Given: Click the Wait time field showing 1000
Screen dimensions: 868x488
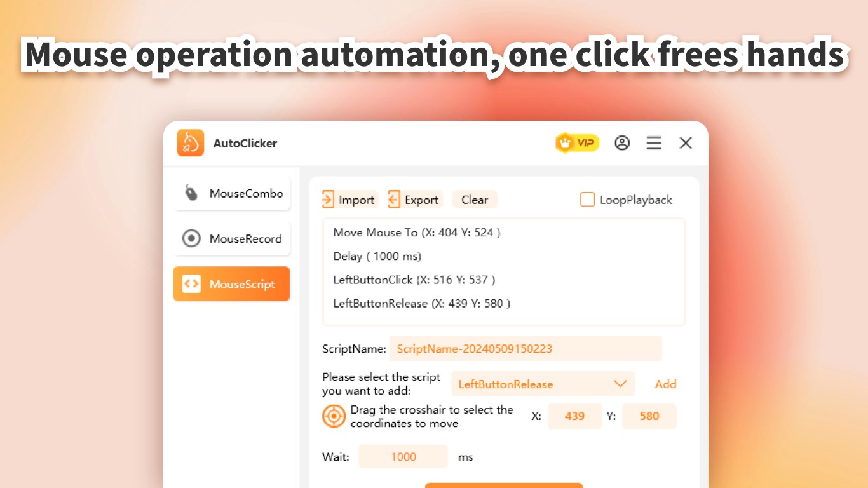Looking at the screenshot, I should [x=403, y=457].
